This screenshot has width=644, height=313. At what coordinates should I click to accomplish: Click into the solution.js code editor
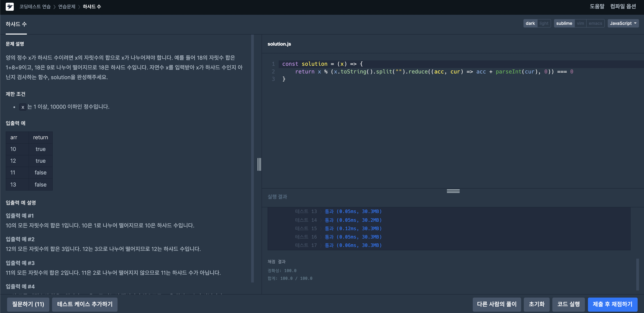click(450, 125)
